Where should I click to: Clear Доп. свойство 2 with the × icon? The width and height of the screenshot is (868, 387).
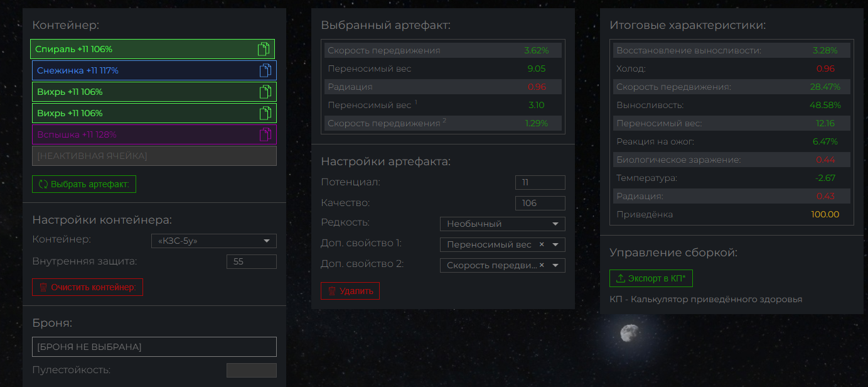click(x=542, y=265)
